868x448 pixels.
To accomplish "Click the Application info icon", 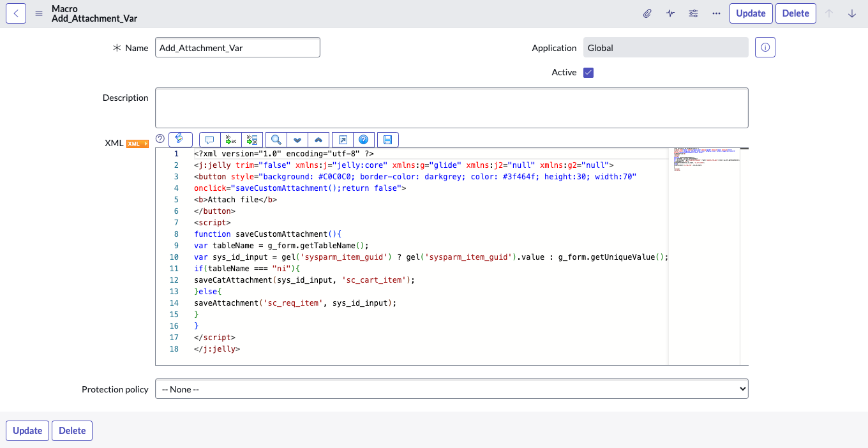I will [765, 47].
